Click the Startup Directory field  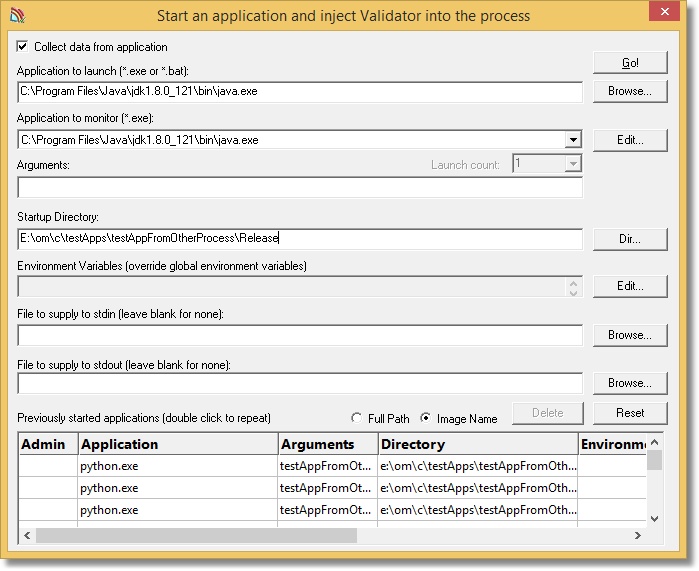300,239
